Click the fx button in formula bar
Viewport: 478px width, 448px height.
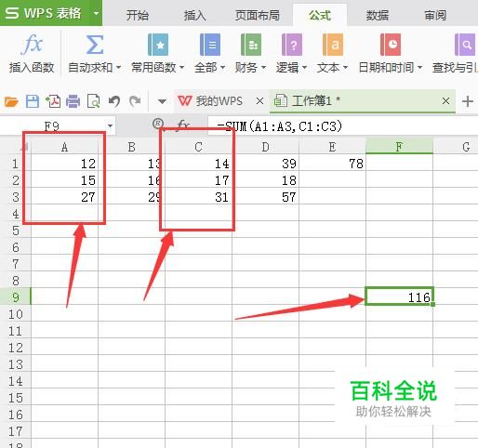(x=183, y=126)
